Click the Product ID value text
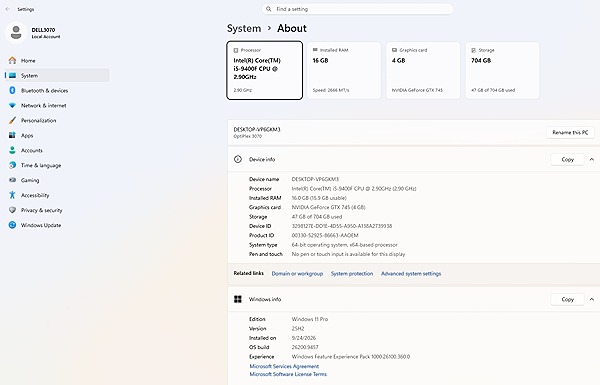This screenshot has height=385, width=600. 325,235
